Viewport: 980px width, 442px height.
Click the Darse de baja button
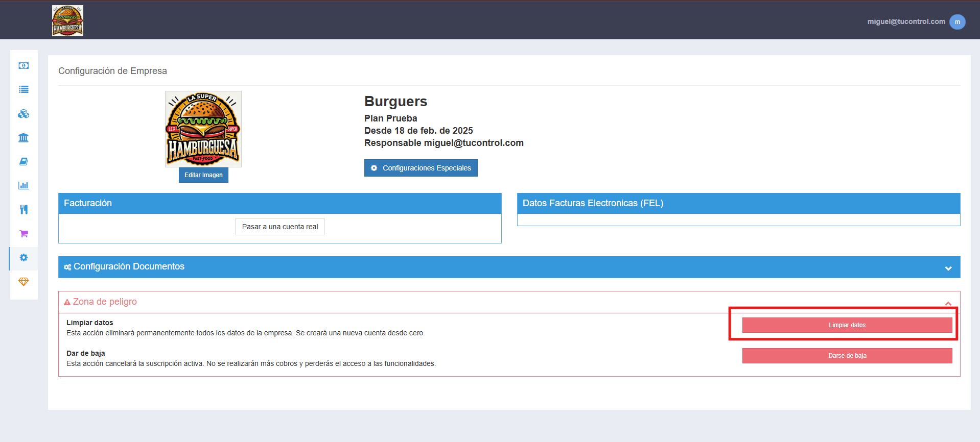click(847, 356)
